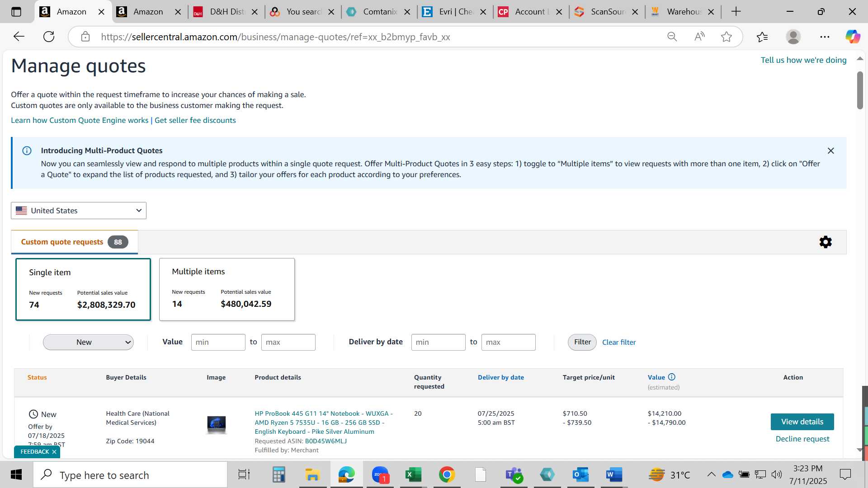Click the Clear filter link
Image resolution: width=868 pixels, height=488 pixels.
(619, 342)
